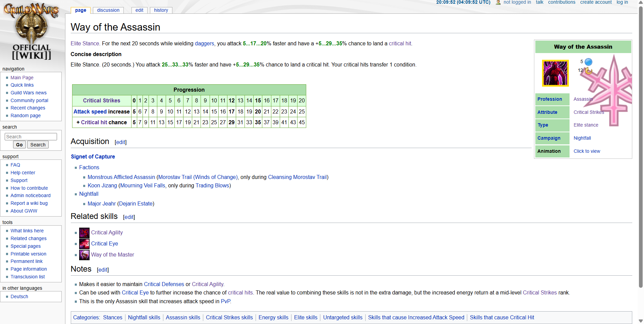
Task: Click the Go button
Action: point(19,145)
